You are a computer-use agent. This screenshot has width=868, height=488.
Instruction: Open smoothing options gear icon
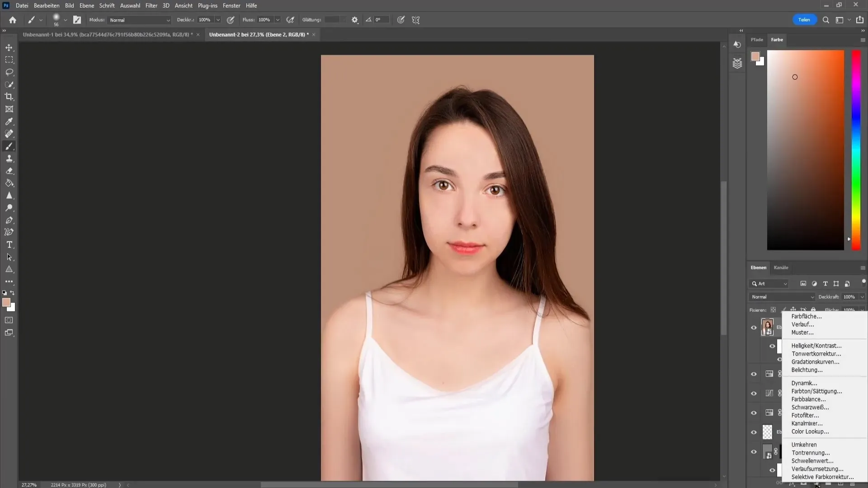[355, 20]
